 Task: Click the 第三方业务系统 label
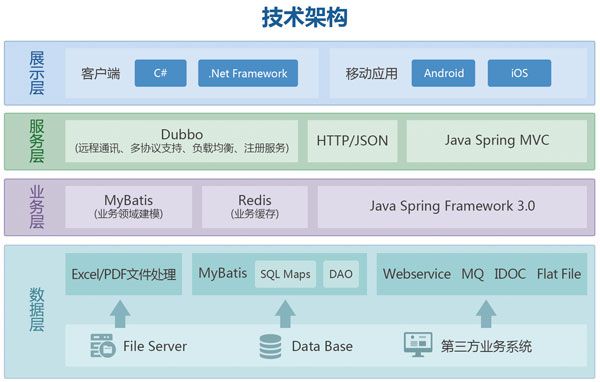pos(486,346)
